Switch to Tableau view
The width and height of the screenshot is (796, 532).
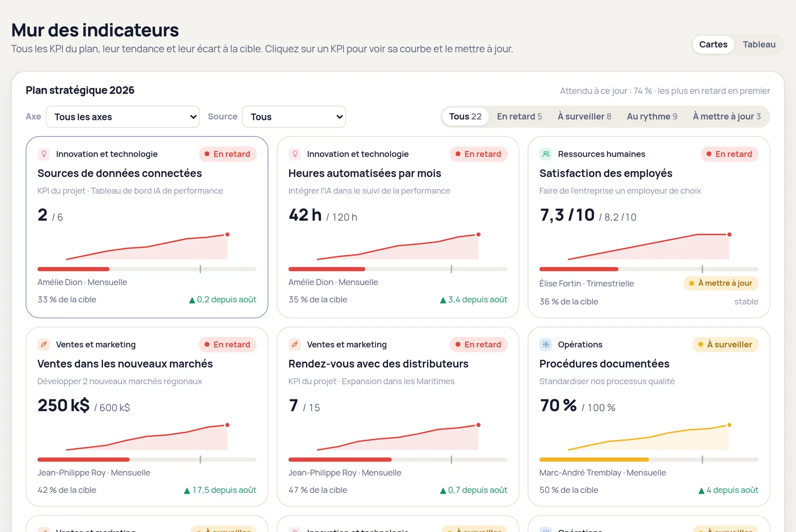pyautogui.click(x=759, y=44)
